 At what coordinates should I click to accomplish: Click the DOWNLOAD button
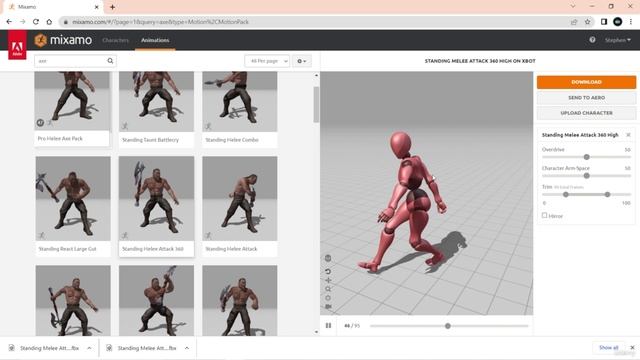click(586, 82)
